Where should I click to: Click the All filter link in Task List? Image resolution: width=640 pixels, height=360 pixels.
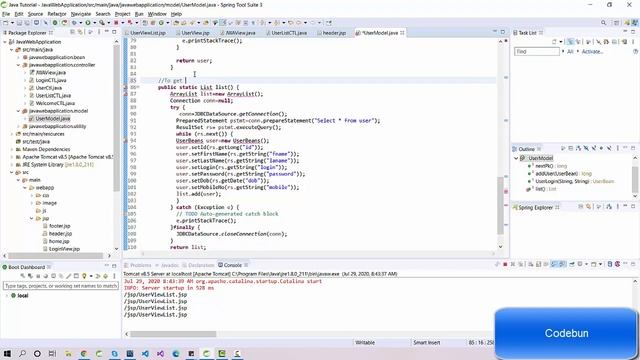coord(570,51)
